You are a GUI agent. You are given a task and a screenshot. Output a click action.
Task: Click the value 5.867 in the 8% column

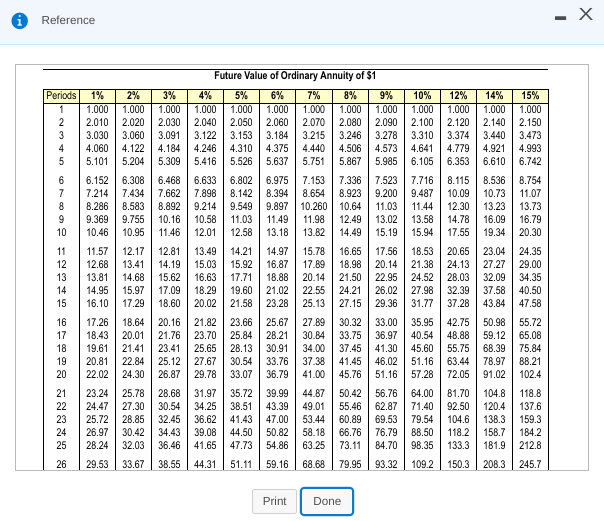[350, 161]
